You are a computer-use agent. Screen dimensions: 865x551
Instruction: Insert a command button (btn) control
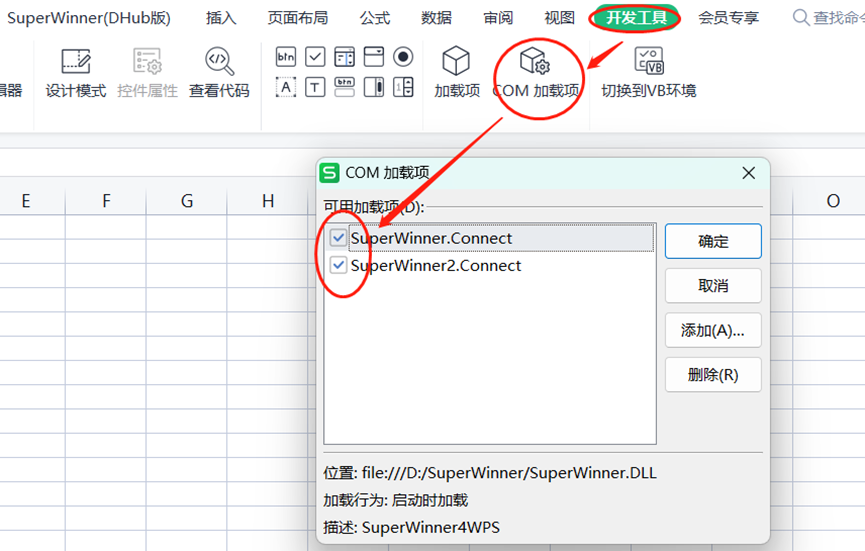tap(286, 57)
